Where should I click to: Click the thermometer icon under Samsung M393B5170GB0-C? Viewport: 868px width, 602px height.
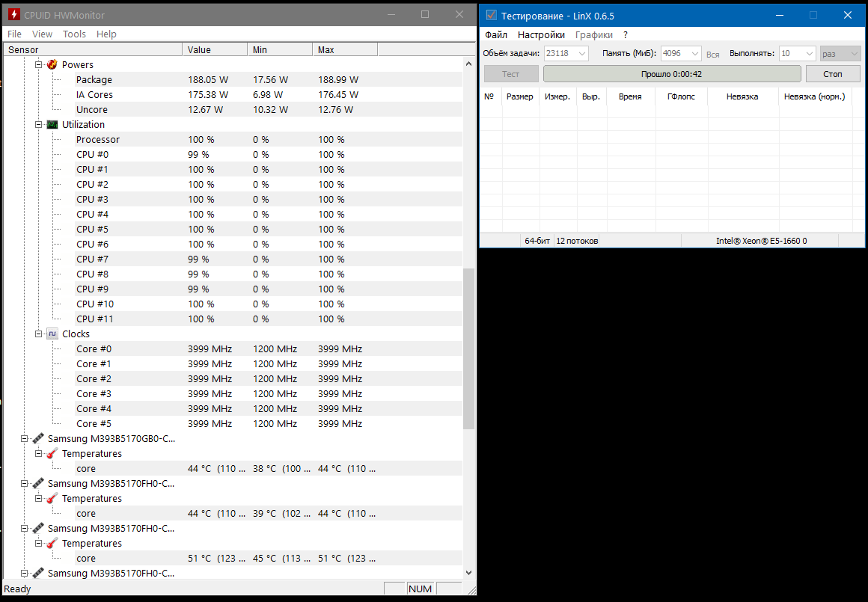pyautogui.click(x=52, y=453)
